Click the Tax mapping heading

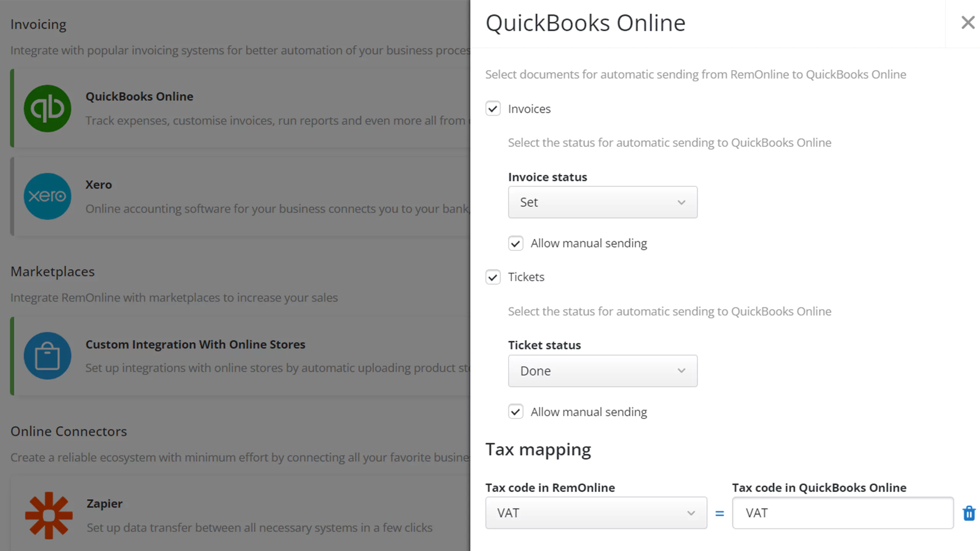click(x=538, y=450)
